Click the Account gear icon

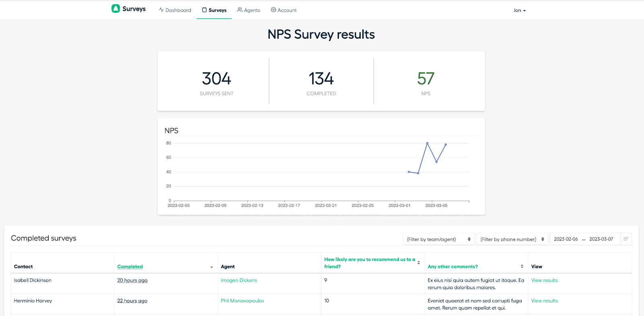coord(273,10)
